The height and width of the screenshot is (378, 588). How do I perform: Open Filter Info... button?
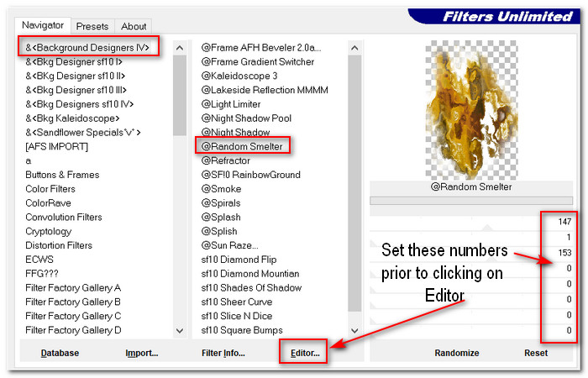coord(223,354)
